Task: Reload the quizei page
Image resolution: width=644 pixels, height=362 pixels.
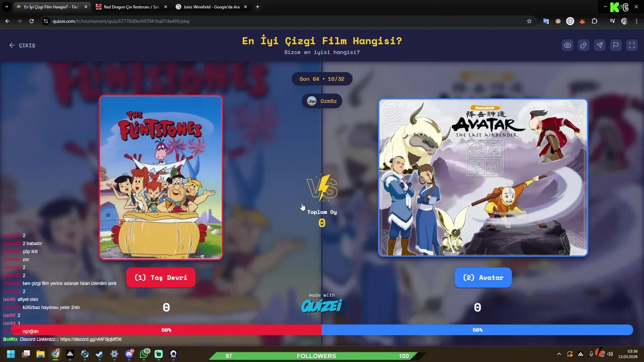Action: coord(31,21)
